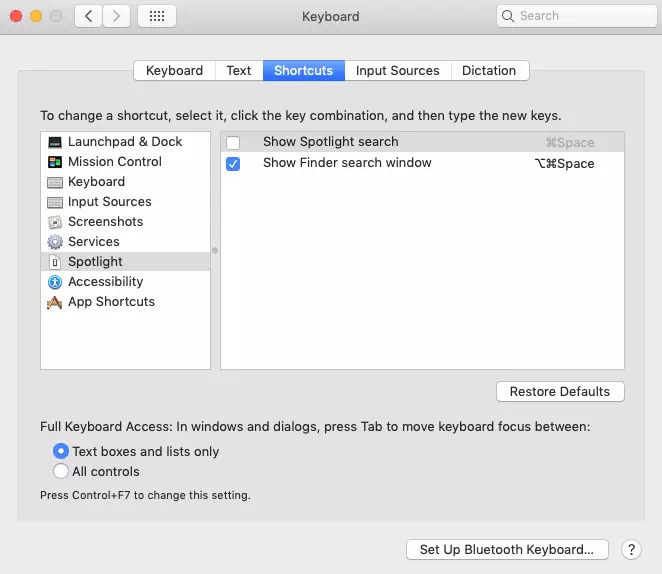Uncheck Show Finder search window

pos(233,164)
